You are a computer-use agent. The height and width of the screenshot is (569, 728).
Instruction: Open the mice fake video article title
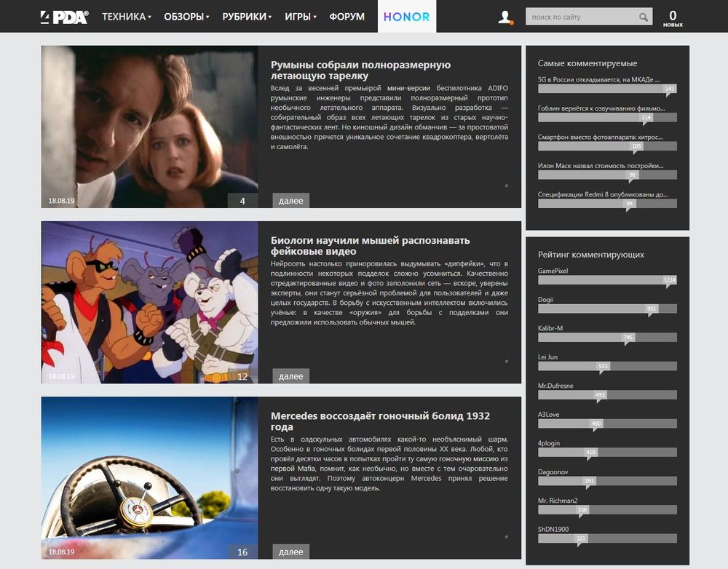click(x=370, y=245)
